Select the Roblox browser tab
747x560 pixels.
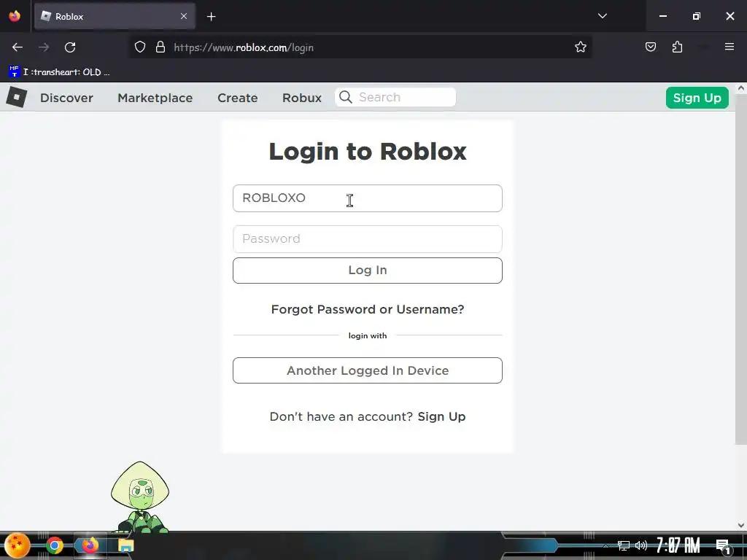click(x=115, y=16)
